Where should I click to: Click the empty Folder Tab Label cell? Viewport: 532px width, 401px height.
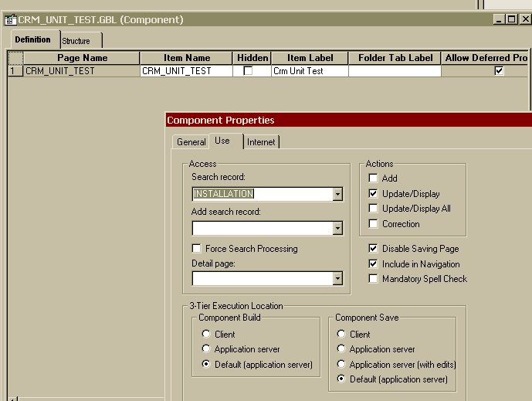pos(395,71)
